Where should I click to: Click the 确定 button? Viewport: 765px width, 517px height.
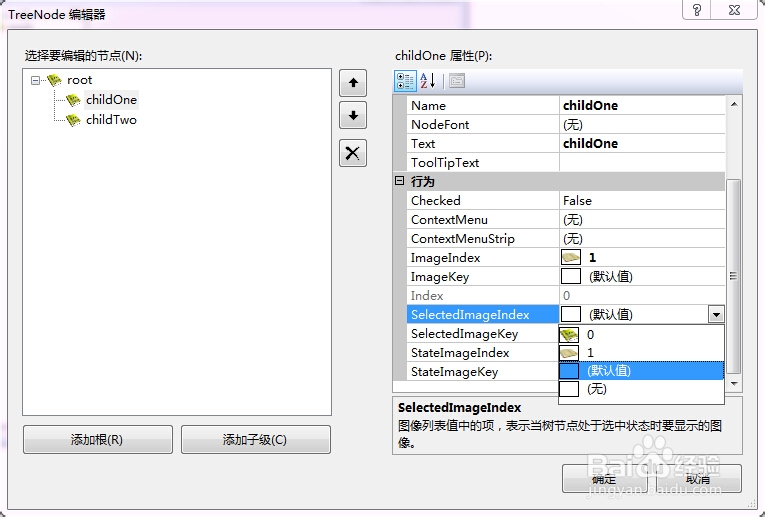tap(604, 478)
